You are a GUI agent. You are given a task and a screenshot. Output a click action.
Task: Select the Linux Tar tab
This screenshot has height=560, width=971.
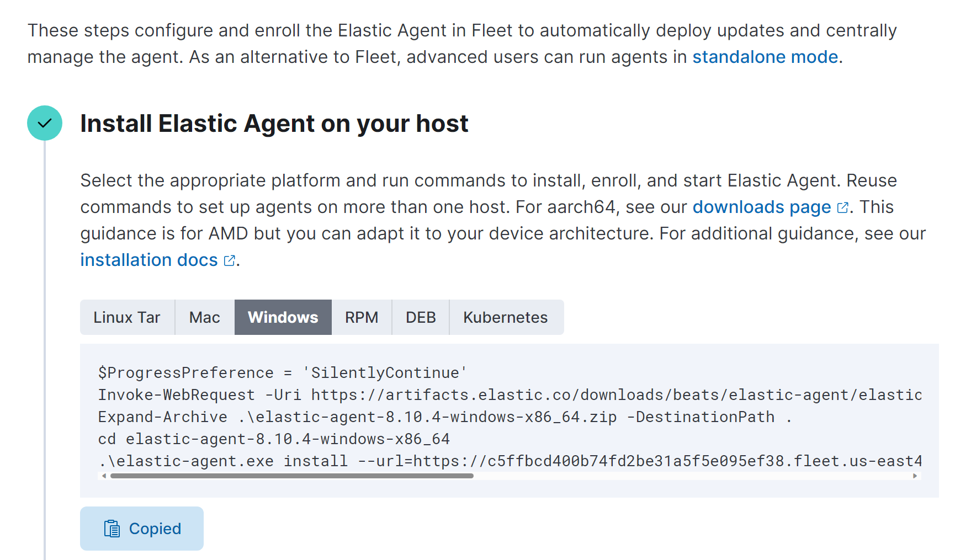point(127,317)
